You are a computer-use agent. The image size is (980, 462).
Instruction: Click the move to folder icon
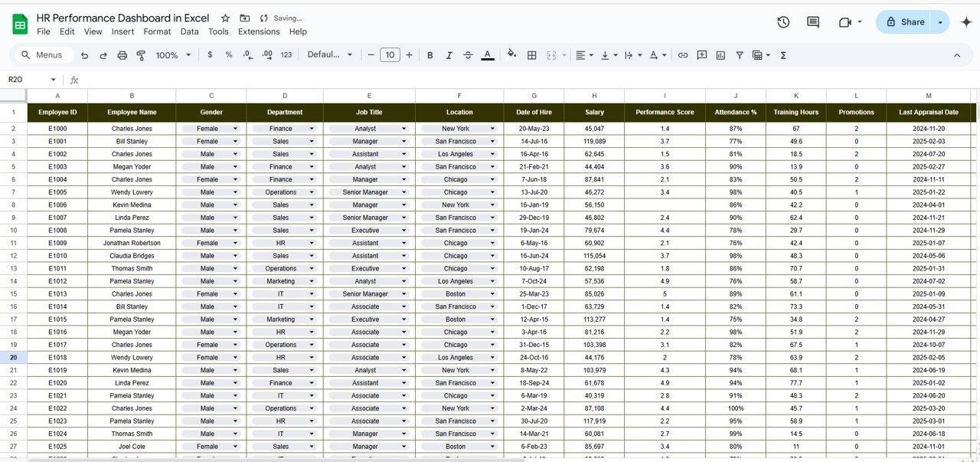pyautogui.click(x=245, y=18)
